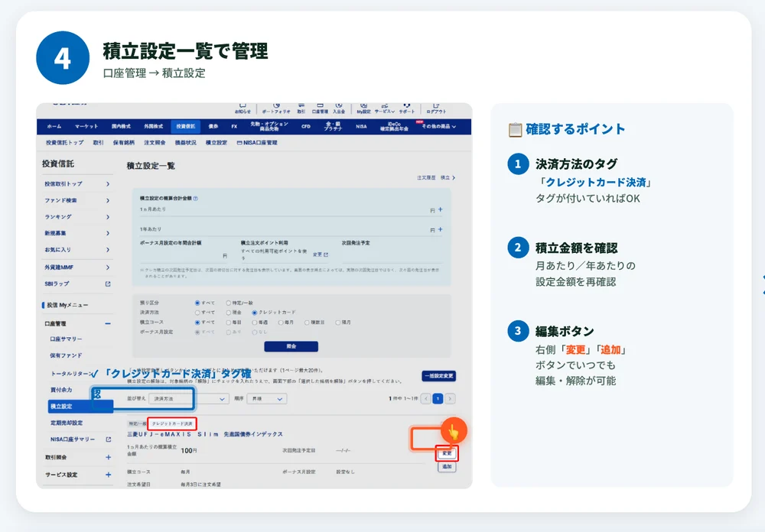Open external link icon next to NISA口座サマリー
The height and width of the screenshot is (532, 765).
(109, 440)
